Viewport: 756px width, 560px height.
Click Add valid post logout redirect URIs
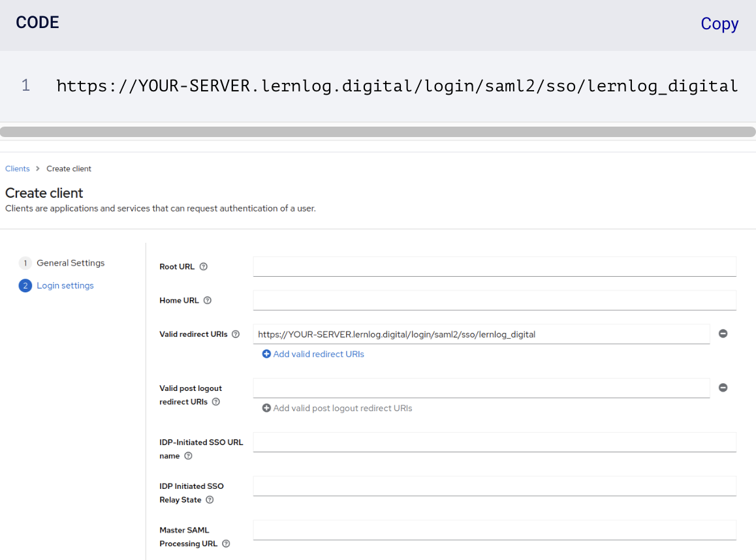337,409
